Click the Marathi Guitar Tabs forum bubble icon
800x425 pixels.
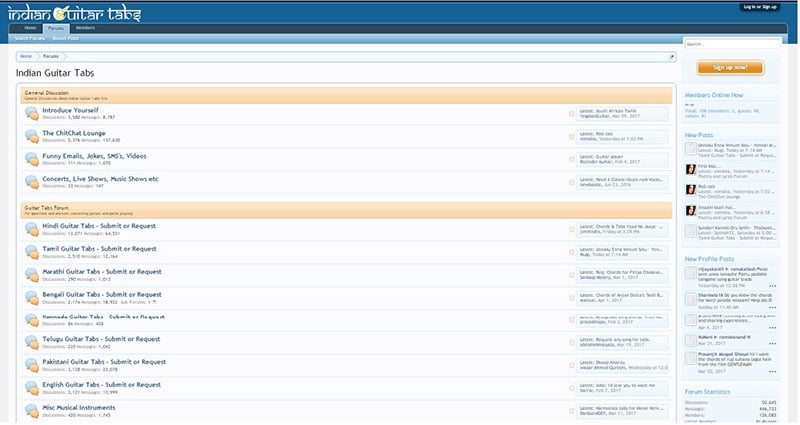click(32, 275)
